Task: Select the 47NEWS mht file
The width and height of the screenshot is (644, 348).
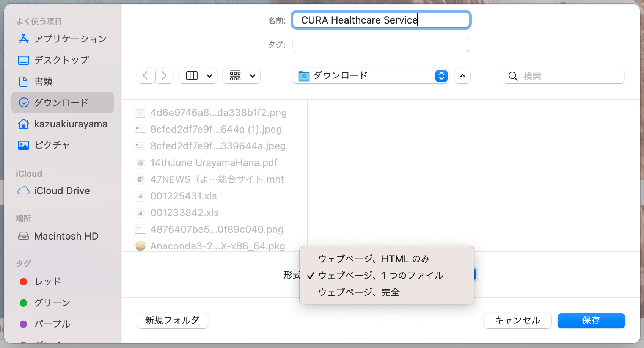Action: 217,179
